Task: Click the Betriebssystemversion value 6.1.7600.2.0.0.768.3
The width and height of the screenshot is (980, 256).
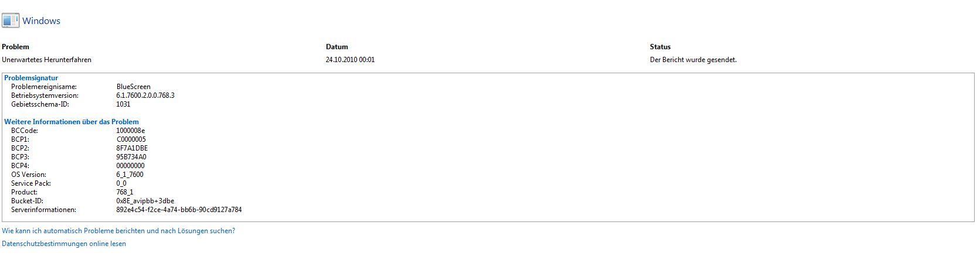Action: [x=145, y=95]
